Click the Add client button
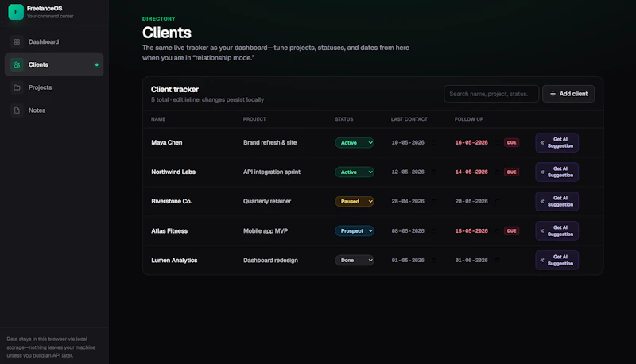The height and width of the screenshot is (364, 636). [568, 94]
